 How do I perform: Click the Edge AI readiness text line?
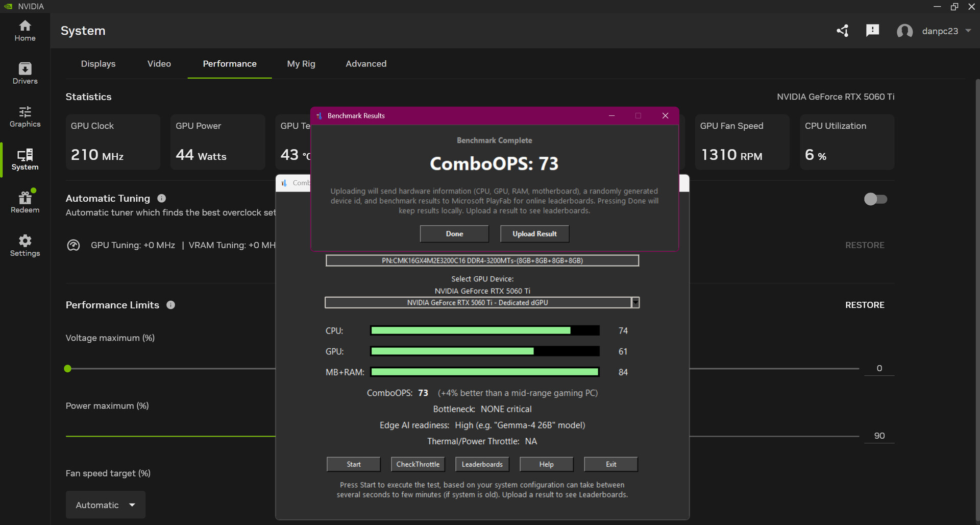point(482,425)
